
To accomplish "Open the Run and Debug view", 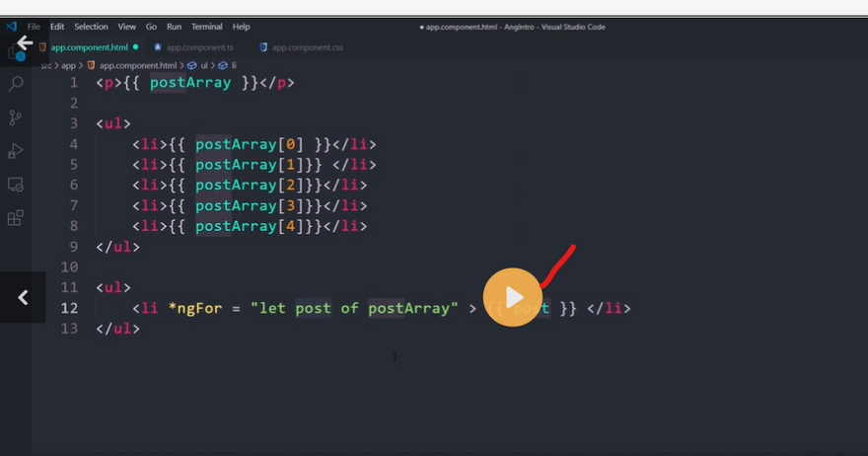I will [x=16, y=151].
